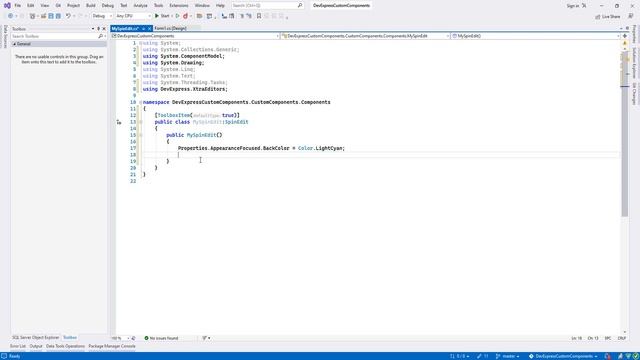Close the MySpinEdit.cs tab
The width and height of the screenshot is (640, 360).
pos(149,29)
